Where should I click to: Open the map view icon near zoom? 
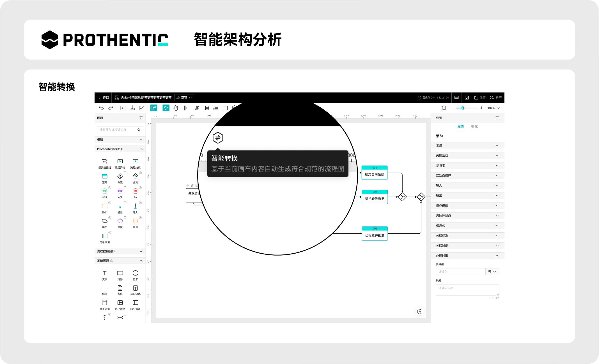443,108
